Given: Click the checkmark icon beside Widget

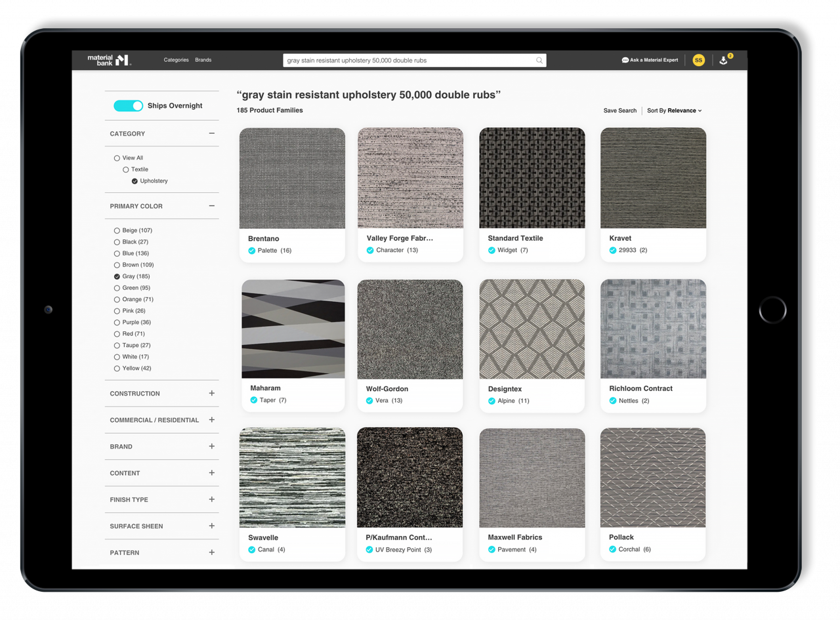Looking at the screenshot, I should (492, 251).
